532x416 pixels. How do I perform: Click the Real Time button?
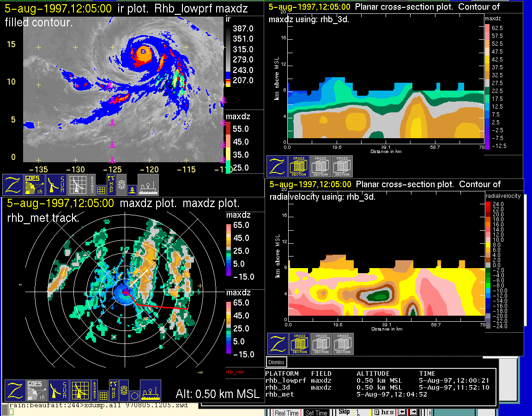pyautogui.click(x=286, y=413)
